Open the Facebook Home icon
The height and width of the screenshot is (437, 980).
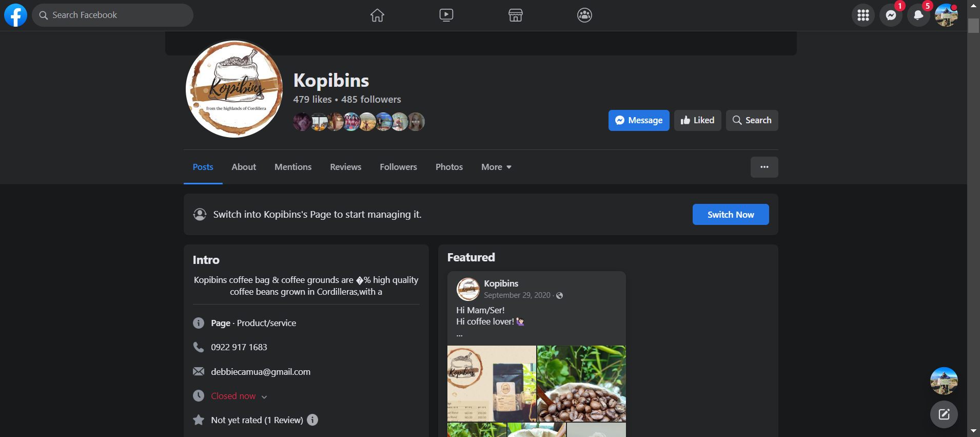click(377, 15)
